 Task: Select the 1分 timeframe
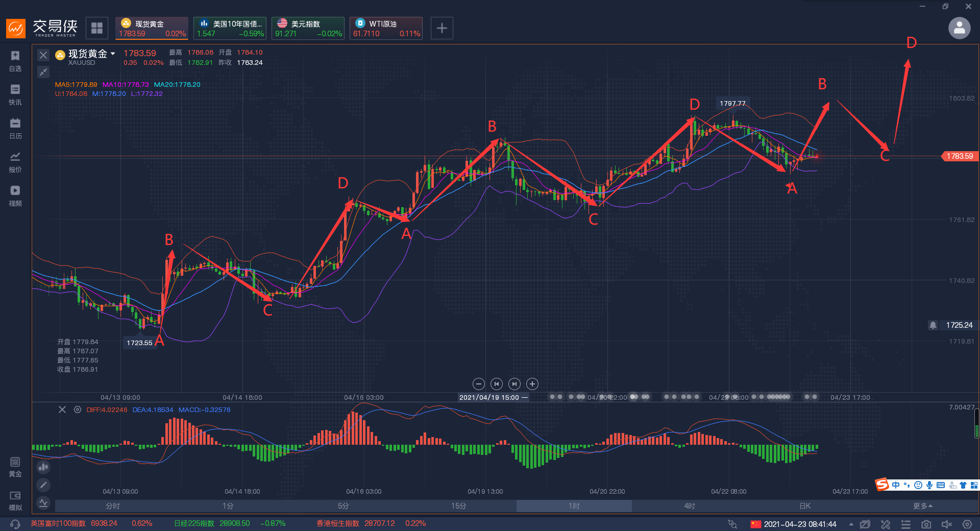click(228, 506)
